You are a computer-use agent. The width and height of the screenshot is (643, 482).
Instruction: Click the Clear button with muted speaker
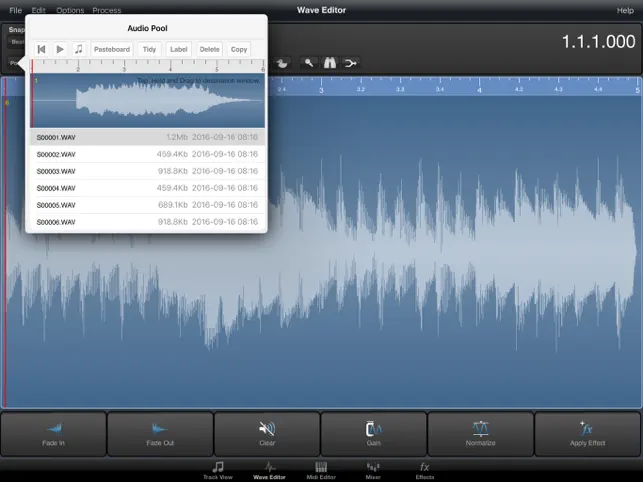pyautogui.click(x=267, y=434)
